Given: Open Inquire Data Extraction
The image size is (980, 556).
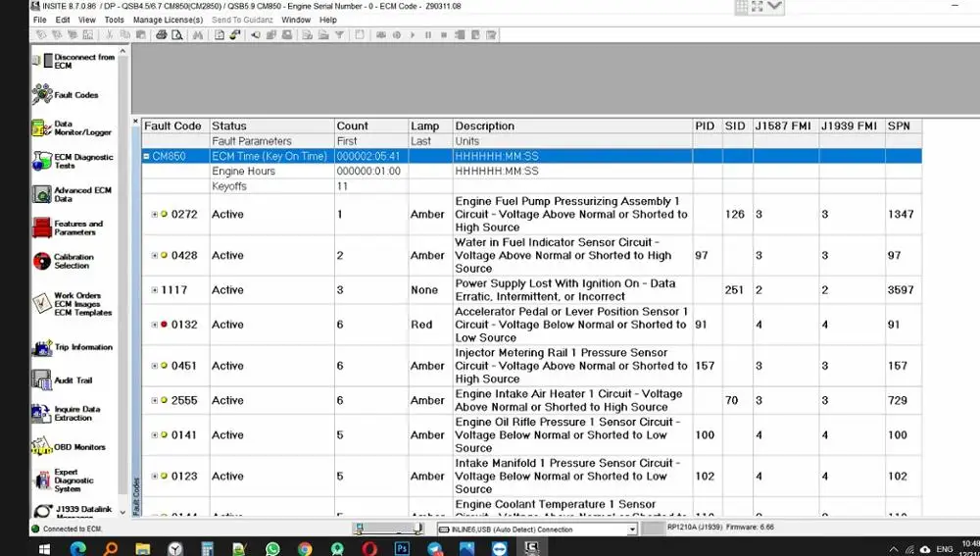Looking at the screenshot, I should pyautogui.click(x=67, y=414).
